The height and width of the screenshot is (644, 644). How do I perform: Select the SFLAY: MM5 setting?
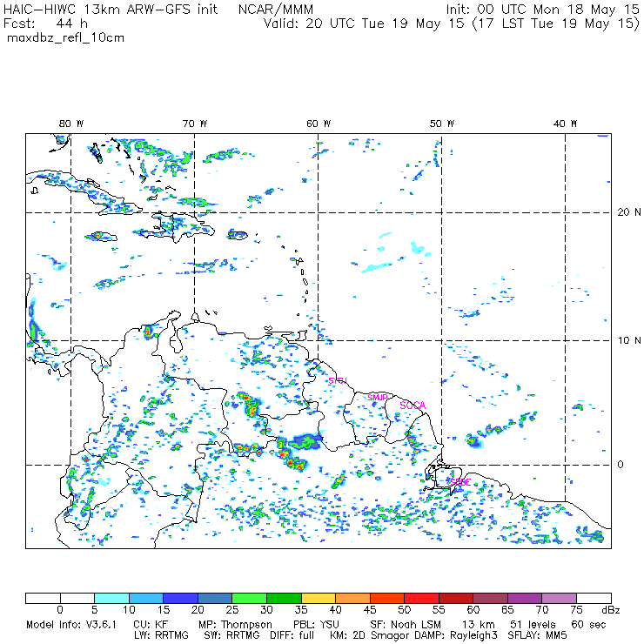tap(537, 635)
